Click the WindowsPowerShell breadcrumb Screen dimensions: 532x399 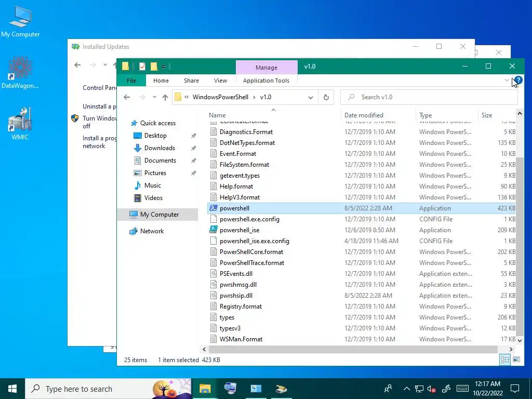point(220,97)
